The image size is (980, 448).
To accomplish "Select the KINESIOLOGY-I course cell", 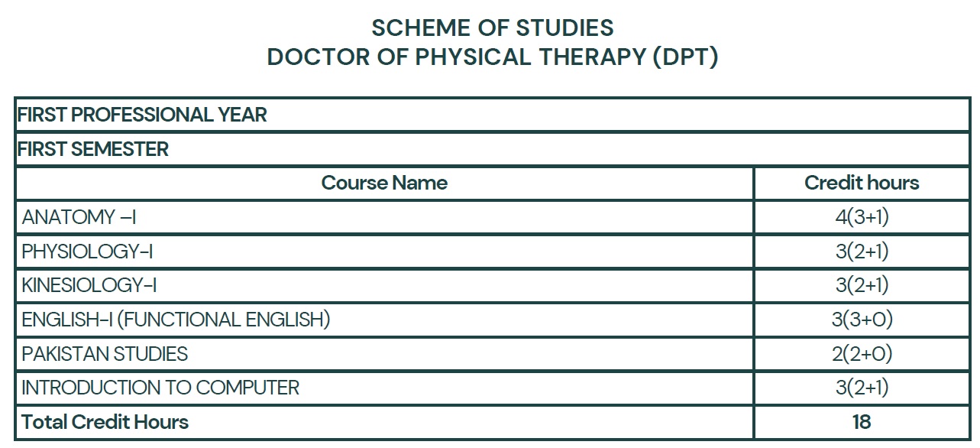I will click(x=384, y=285).
